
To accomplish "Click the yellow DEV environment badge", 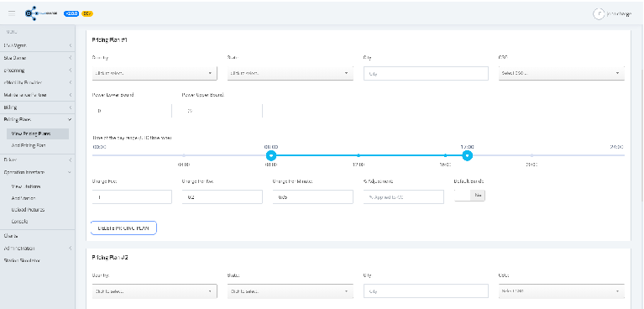I will [x=87, y=13].
